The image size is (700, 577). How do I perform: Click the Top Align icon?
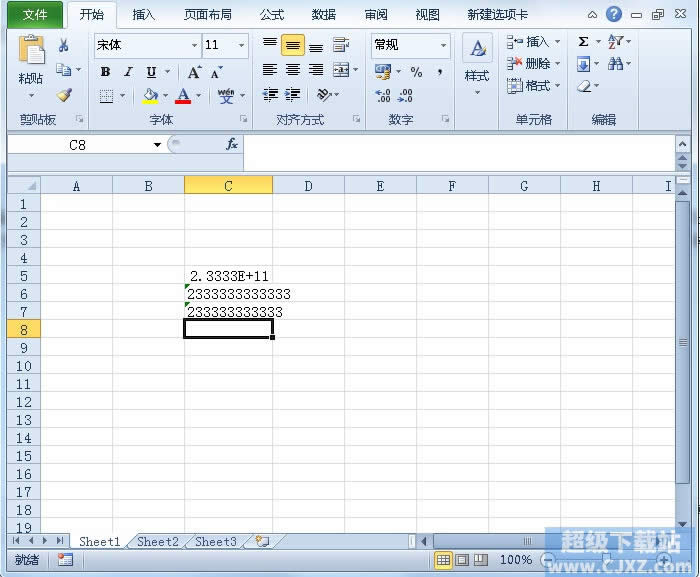tap(270, 43)
